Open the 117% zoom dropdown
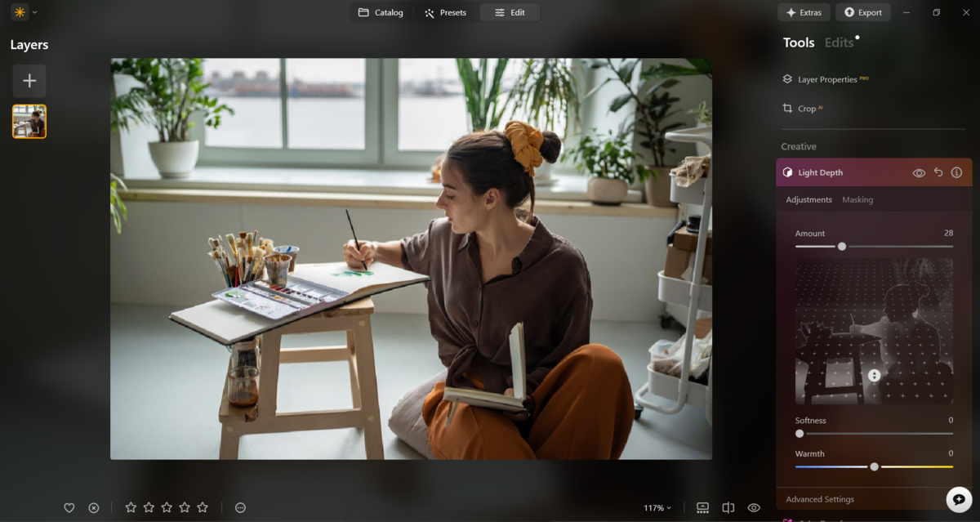Screen dimensions: 980x522 [x=657, y=508]
